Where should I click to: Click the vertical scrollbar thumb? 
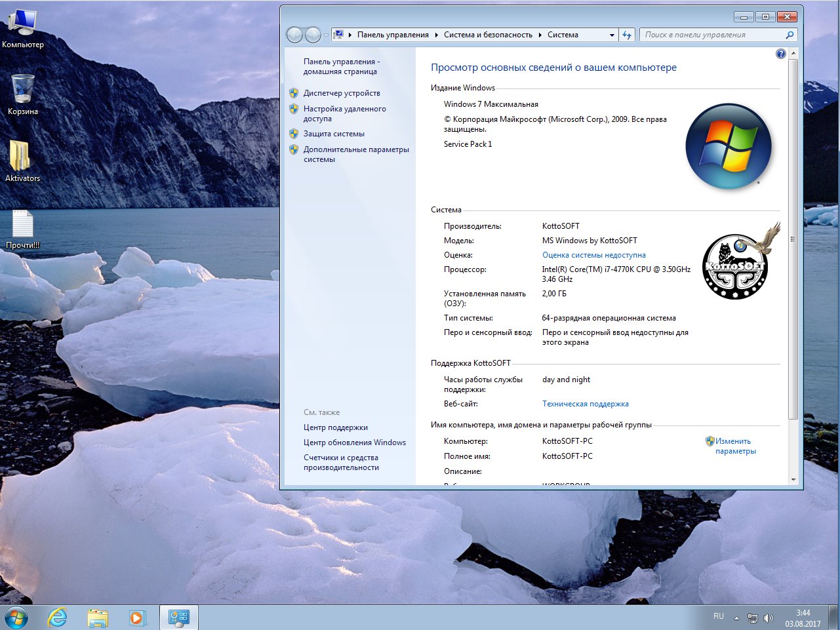tap(793, 239)
